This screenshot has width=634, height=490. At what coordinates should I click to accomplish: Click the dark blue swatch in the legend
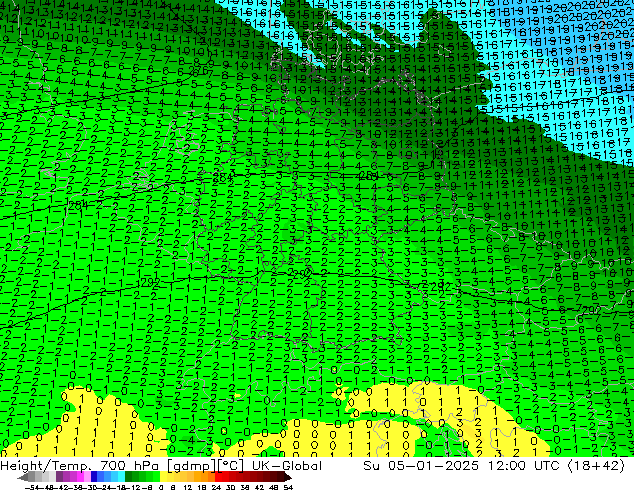point(94,477)
